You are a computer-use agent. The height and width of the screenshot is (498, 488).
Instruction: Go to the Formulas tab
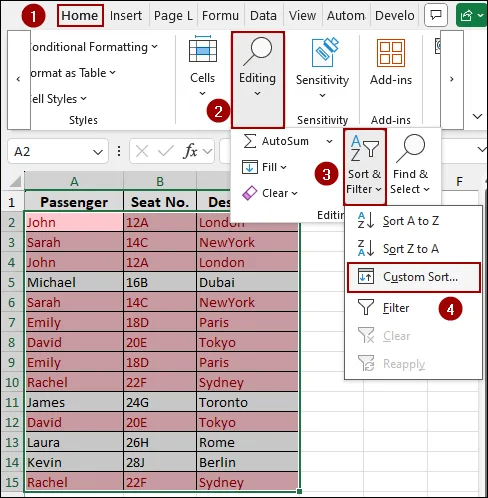point(220,16)
